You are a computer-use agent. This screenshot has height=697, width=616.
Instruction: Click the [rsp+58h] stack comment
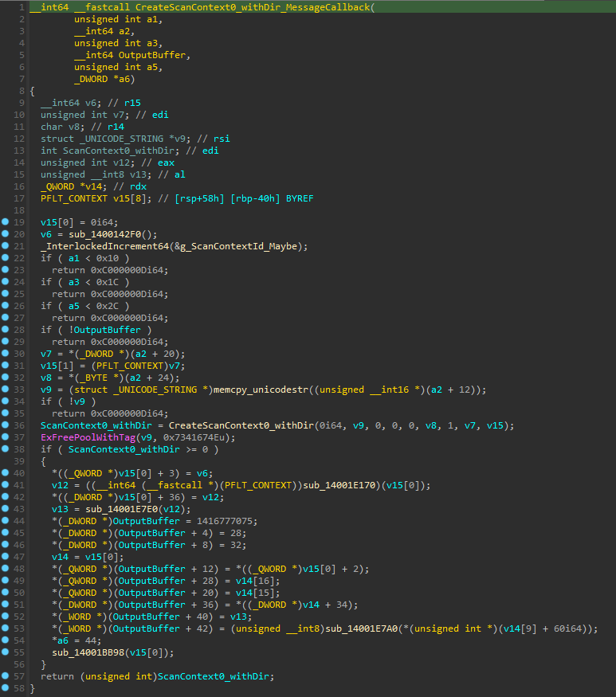(x=199, y=198)
